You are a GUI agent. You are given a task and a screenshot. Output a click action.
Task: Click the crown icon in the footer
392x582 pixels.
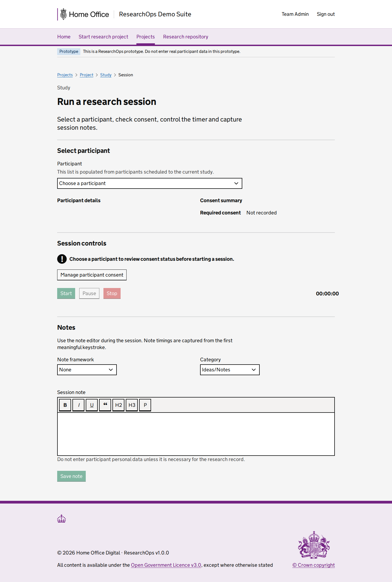pyautogui.click(x=62, y=519)
